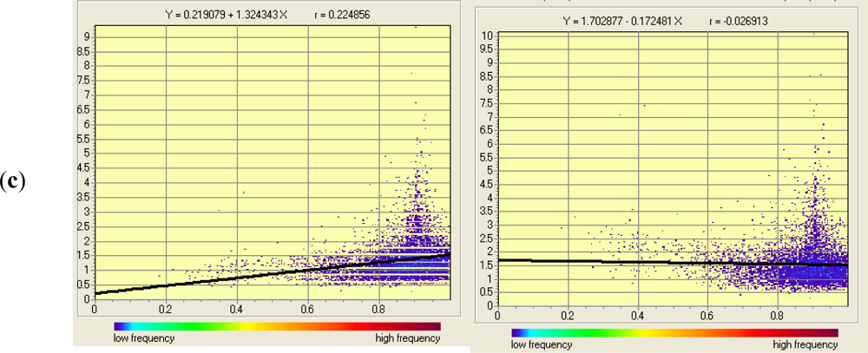Click the 10 y-axis tick on right plot
Screen dimensions: 868x353
click(x=486, y=35)
